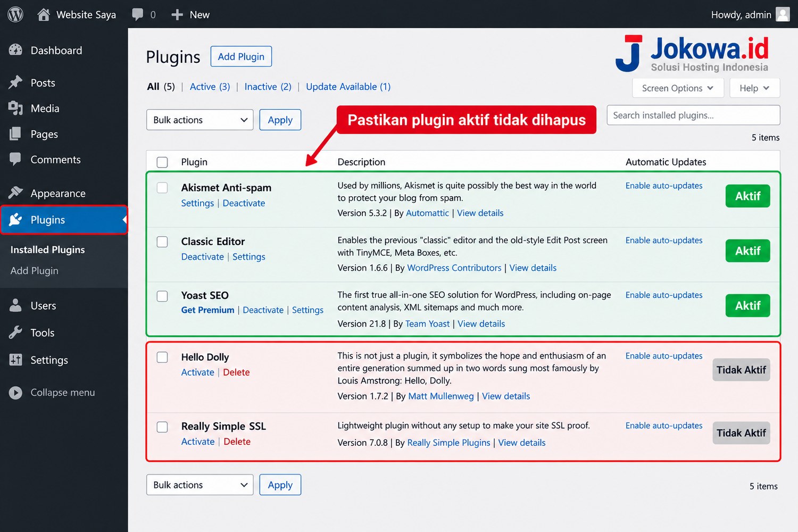Filter plugins by Active (3)

point(210,87)
